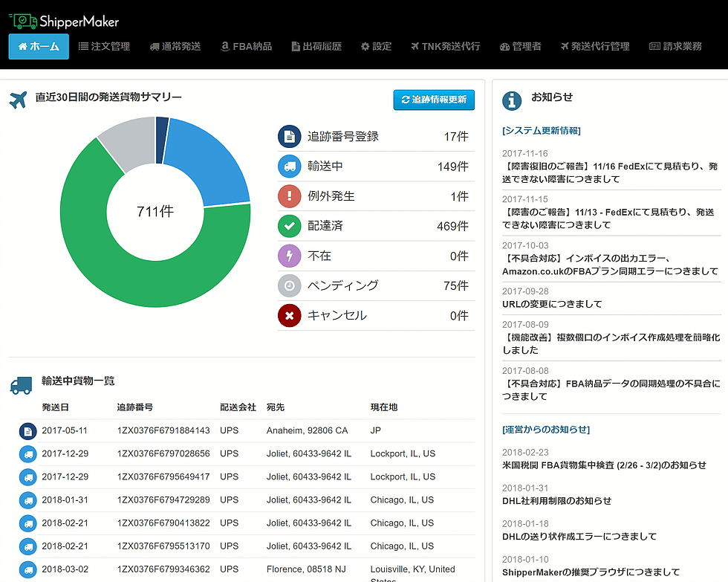Image resolution: width=728 pixels, height=582 pixels.
Task: Click truck icon for 2018-03-02 shipment
Action: [28, 570]
